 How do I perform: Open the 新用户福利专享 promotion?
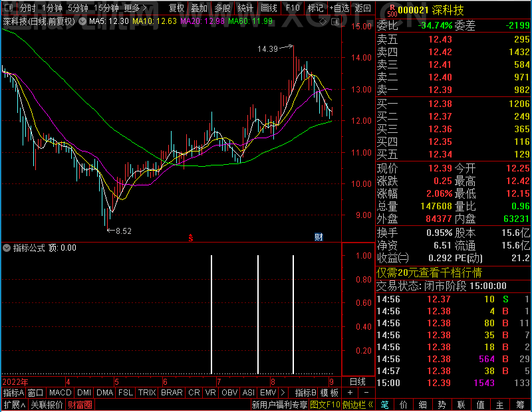279,405
